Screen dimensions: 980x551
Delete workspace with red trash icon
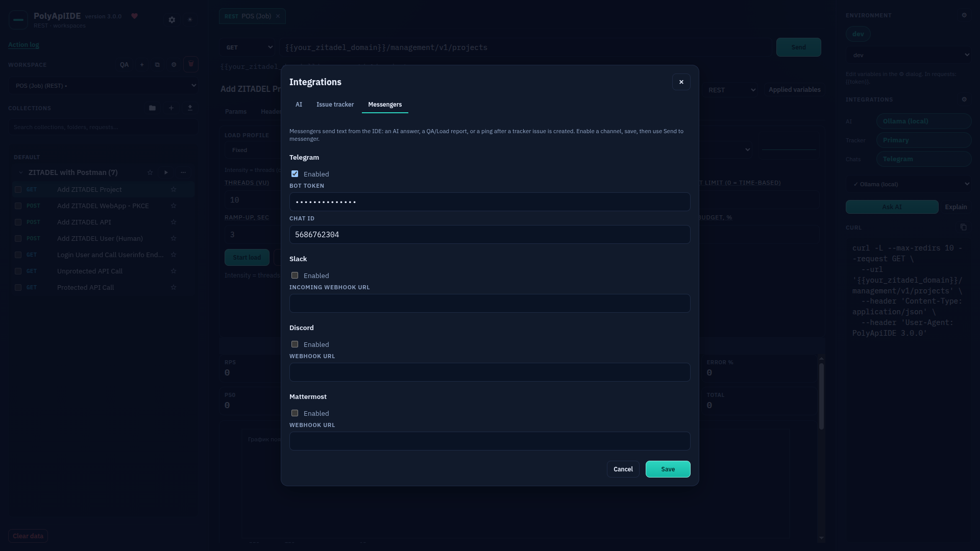click(191, 64)
